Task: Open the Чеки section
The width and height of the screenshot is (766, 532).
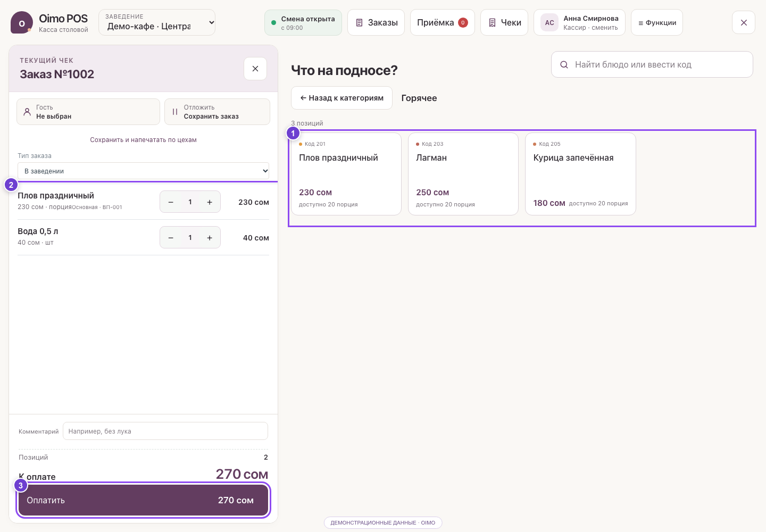Action: click(504, 22)
